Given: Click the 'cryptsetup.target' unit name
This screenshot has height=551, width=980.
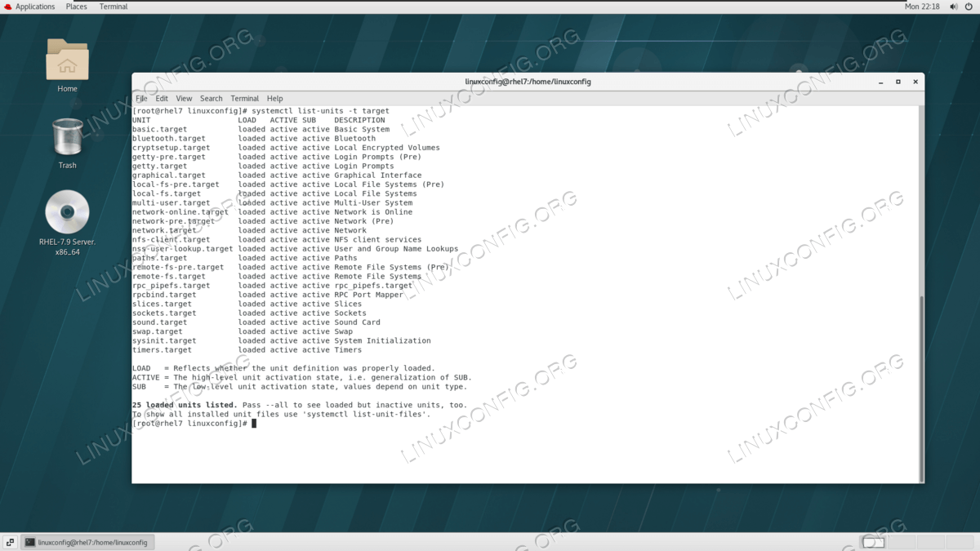Looking at the screenshot, I should [171, 148].
